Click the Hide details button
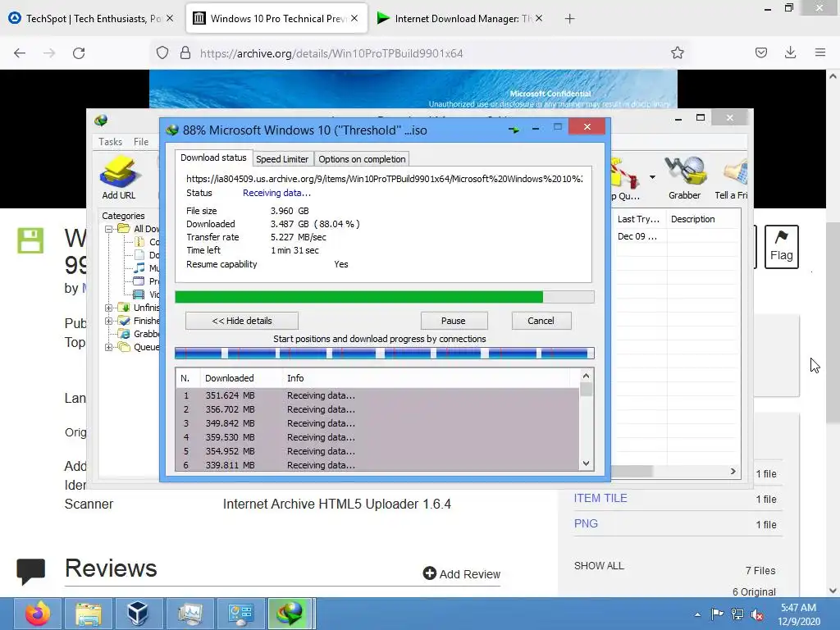Image resolution: width=840 pixels, height=630 pixels. tap(242, 321)
